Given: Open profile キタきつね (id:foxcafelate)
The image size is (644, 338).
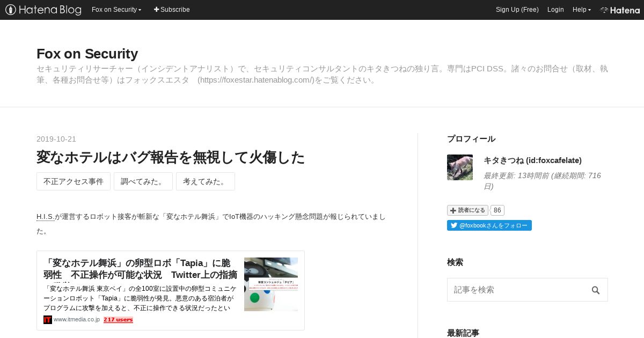Looking at the screenshot, I should click(x=532, y=160).
